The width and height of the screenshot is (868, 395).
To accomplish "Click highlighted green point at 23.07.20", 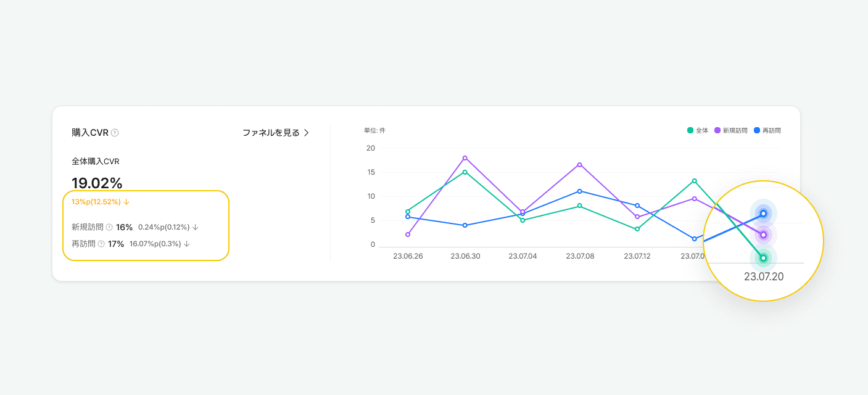I will (763, 258).
